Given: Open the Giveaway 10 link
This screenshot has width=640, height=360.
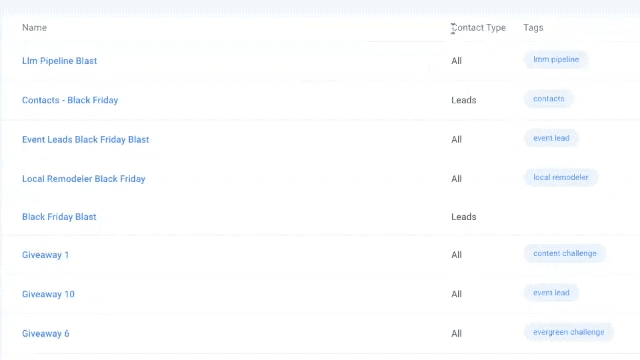Looking at the screenshot, I should (48, 294).
